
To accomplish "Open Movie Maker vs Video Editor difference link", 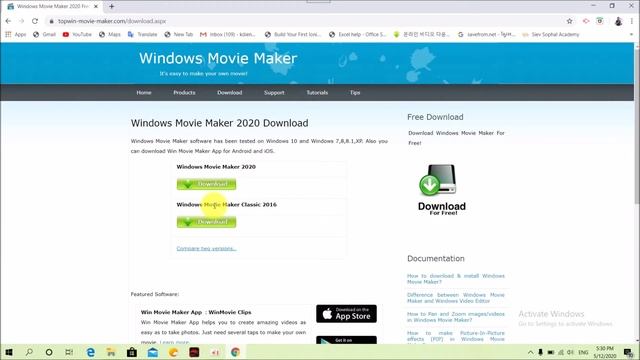I will click(x=456, y=298).
